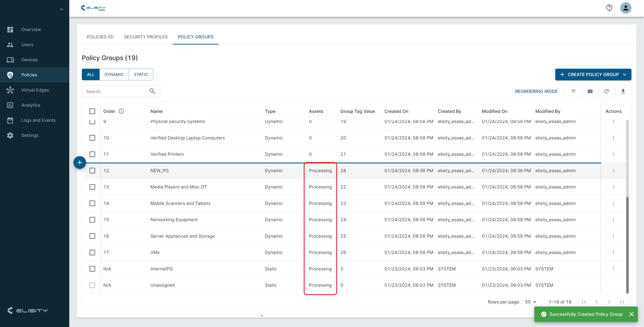Open actions menu for VMs row
This screenshot has width=644, height=327.
coord(613,252)
